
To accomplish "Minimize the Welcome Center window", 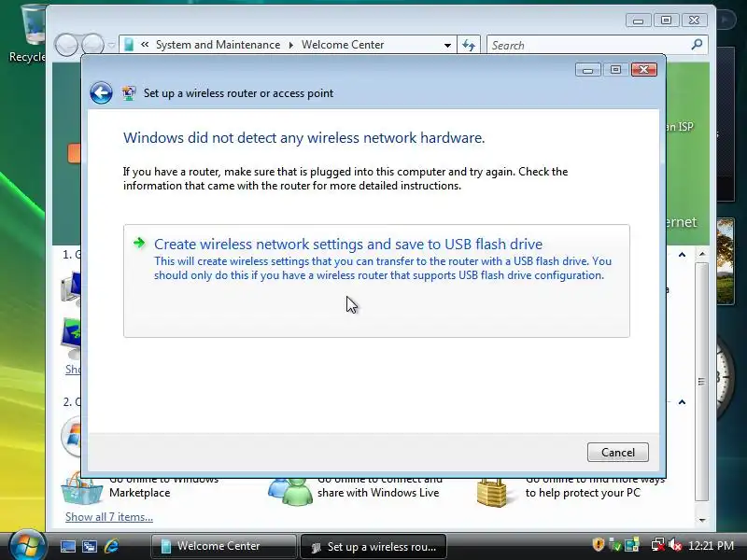I will tap(638, 21).
